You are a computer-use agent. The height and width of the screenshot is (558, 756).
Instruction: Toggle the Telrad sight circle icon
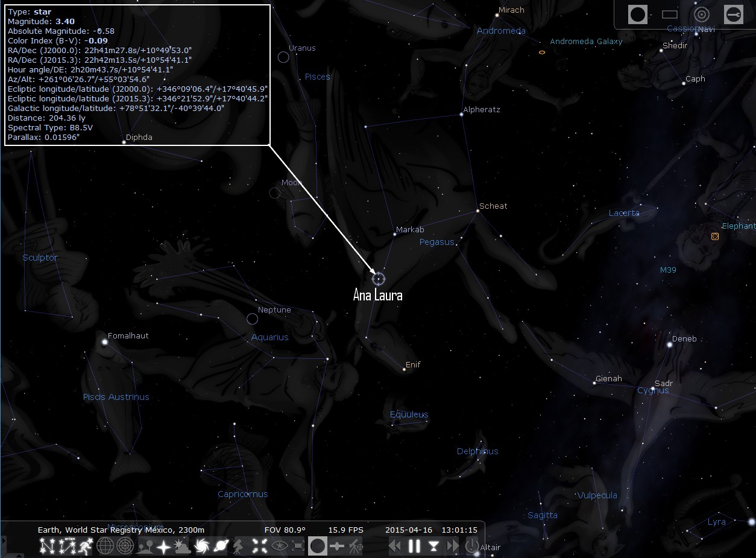click(x=701, y=14)
